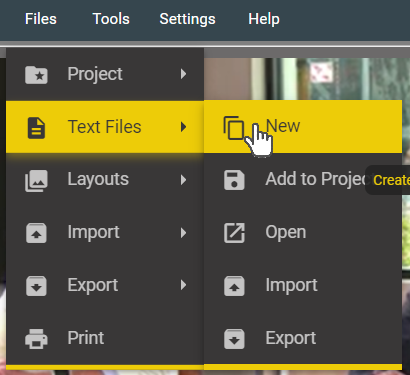The height and width of the screenshot is (375, 410).
Task: Click the Print printer icon
Action: (36, 339)
